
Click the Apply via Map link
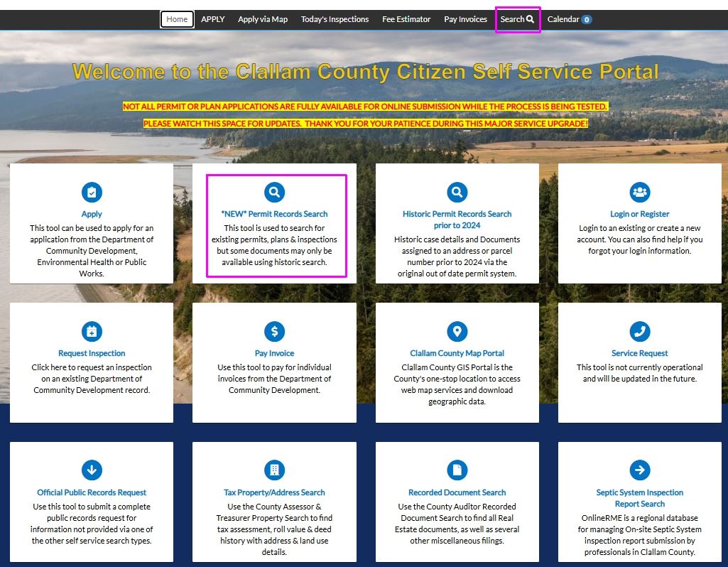pos(261,19)
